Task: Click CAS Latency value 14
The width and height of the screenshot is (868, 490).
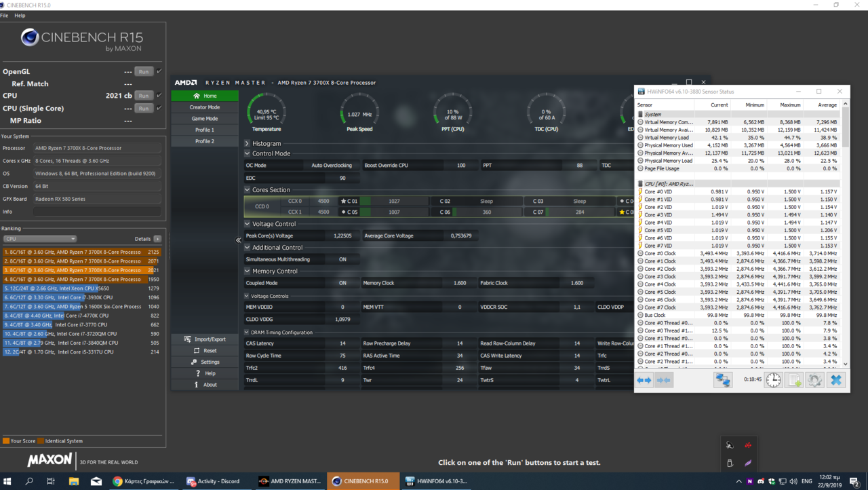Action: tap(342, 343)
